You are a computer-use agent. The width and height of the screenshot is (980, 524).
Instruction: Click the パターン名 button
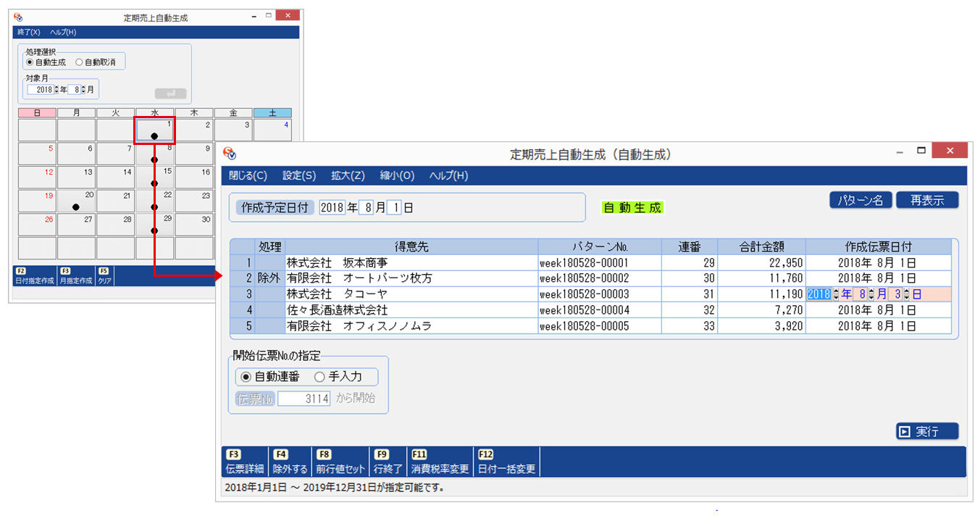pyautogui.click(x=860, y=201)
